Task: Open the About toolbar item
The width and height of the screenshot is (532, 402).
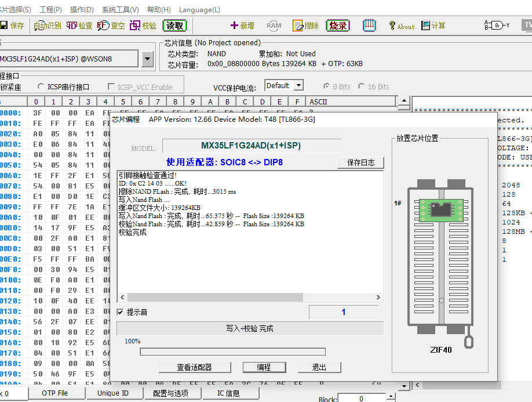Action: [x=401, y=26]
